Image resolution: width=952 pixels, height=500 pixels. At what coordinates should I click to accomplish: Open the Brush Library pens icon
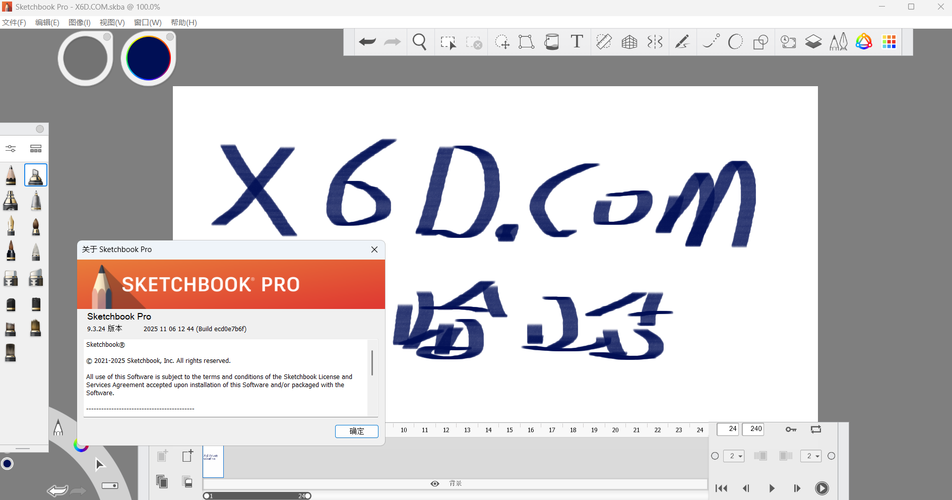click(839, 42)
